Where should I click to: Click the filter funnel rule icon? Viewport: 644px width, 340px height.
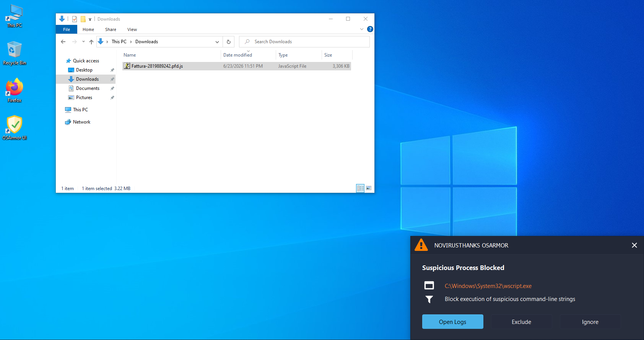[429, 299]
